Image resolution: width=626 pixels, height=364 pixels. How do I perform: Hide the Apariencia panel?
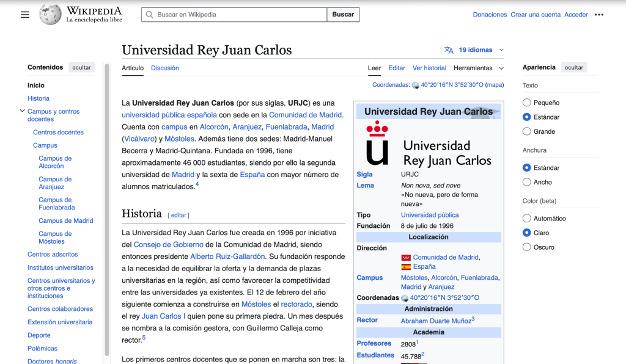pyautogui.click(x=573, y=67)
